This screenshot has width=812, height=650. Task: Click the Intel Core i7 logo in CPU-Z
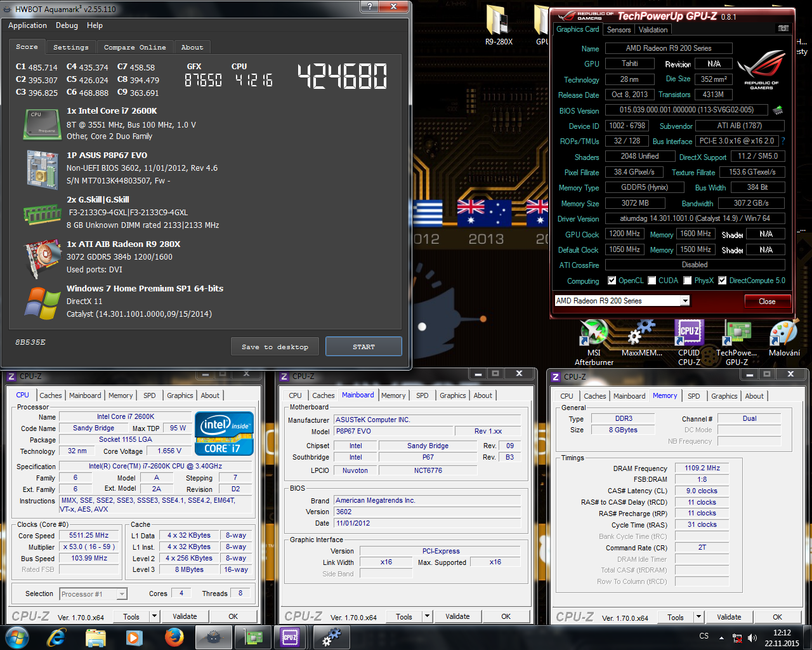(x=225, y=434)
